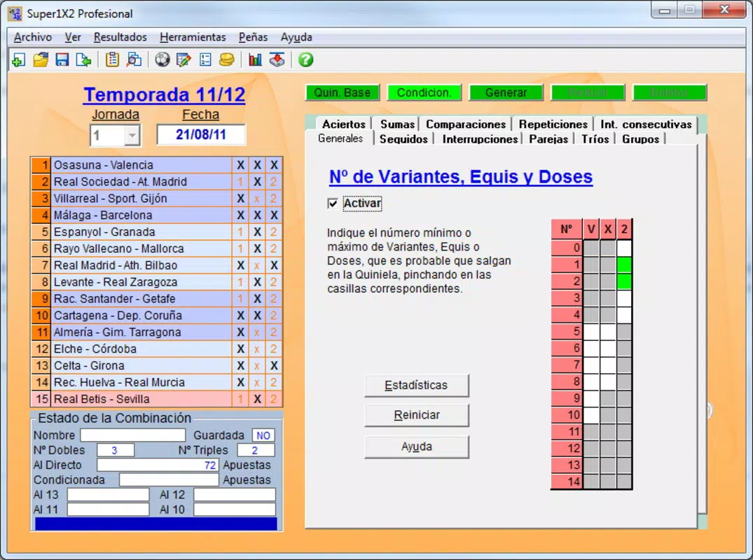Create a new combination with the plus icon

tap(18, 60)
